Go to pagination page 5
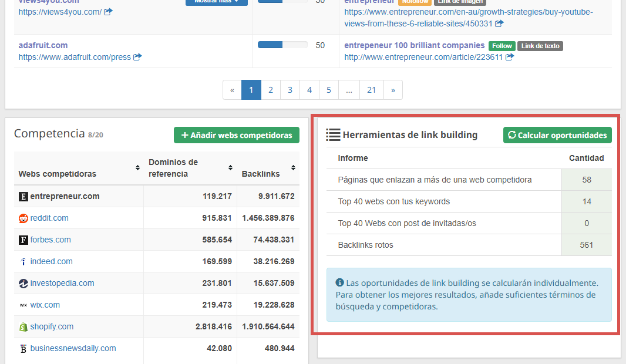This screenshot has width=626, height=364. click(x=329, y=90)
